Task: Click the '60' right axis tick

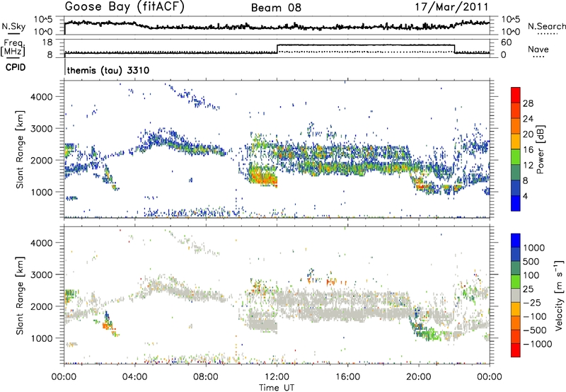Action: point(506,42)
